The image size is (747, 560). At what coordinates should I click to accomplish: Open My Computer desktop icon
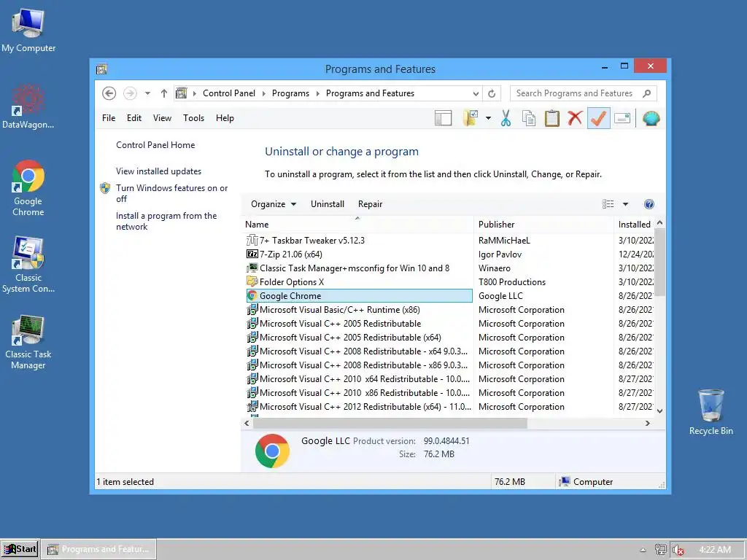tap(28, 30)
